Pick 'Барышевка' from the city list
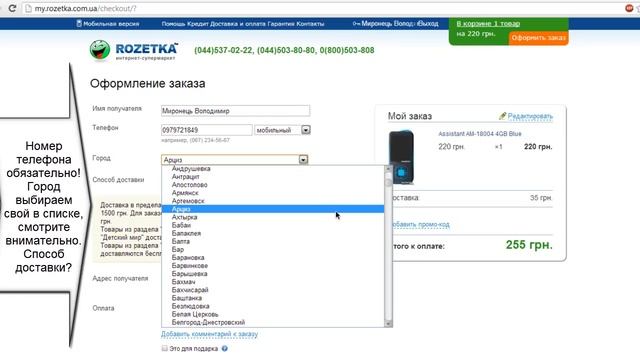The image size is (640, 360). pyautogui.click(x=189, y=274)
